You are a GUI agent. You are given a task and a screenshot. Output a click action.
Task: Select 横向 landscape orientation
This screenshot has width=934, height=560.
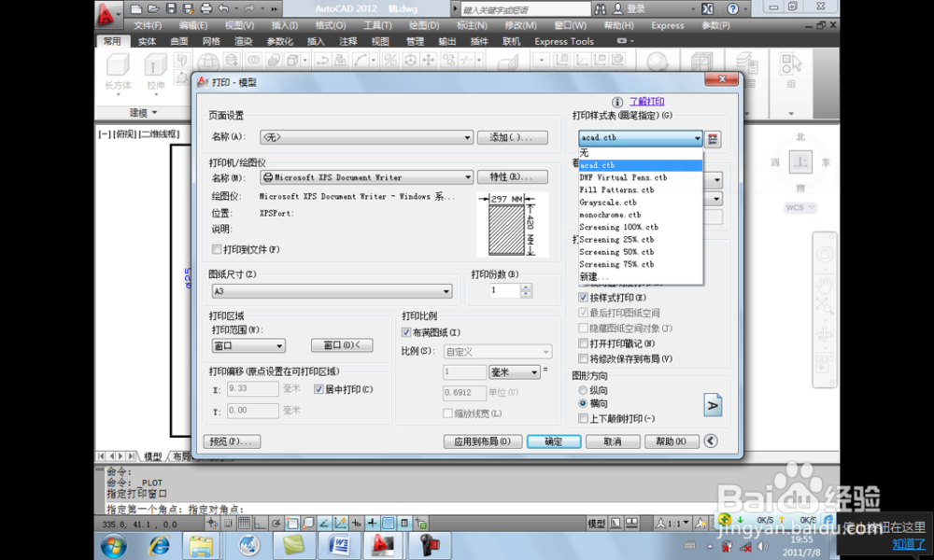[583, 403]
